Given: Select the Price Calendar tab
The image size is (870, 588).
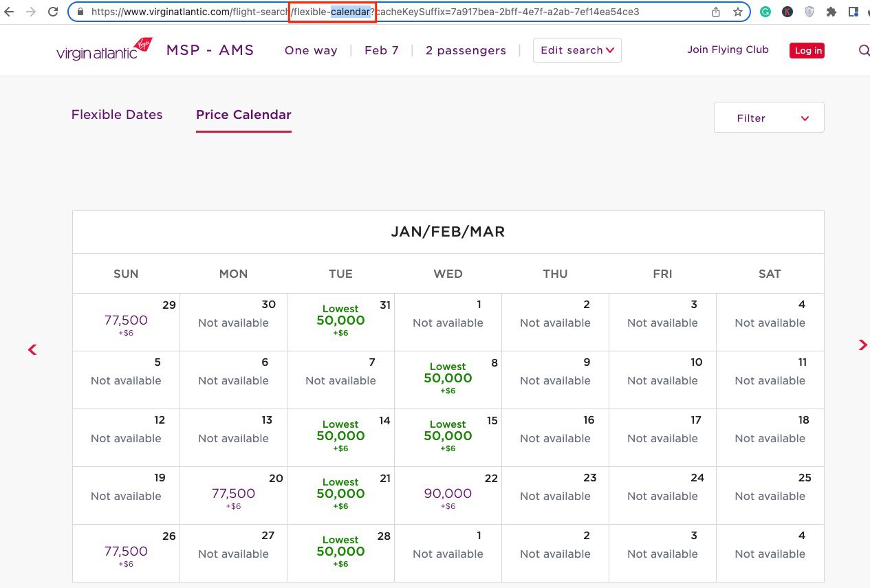Looking at the screenshot, I should pyautogui.click(x=243, y=114).
